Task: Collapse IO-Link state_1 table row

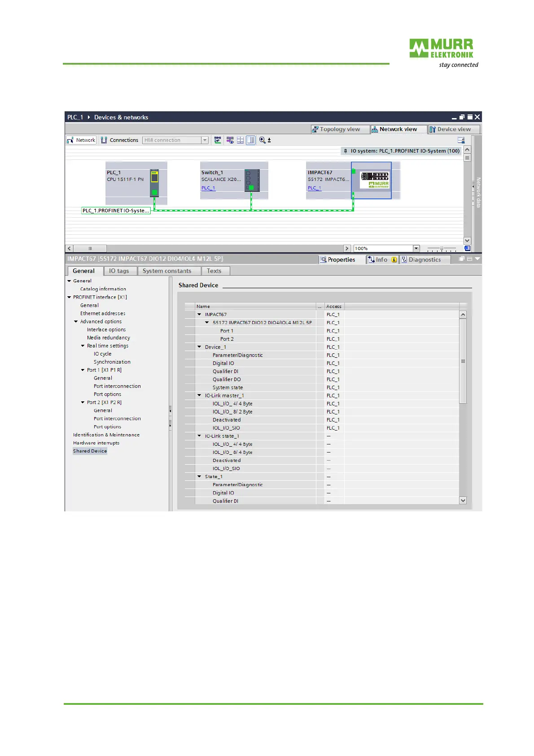Action: pos(199,435)
